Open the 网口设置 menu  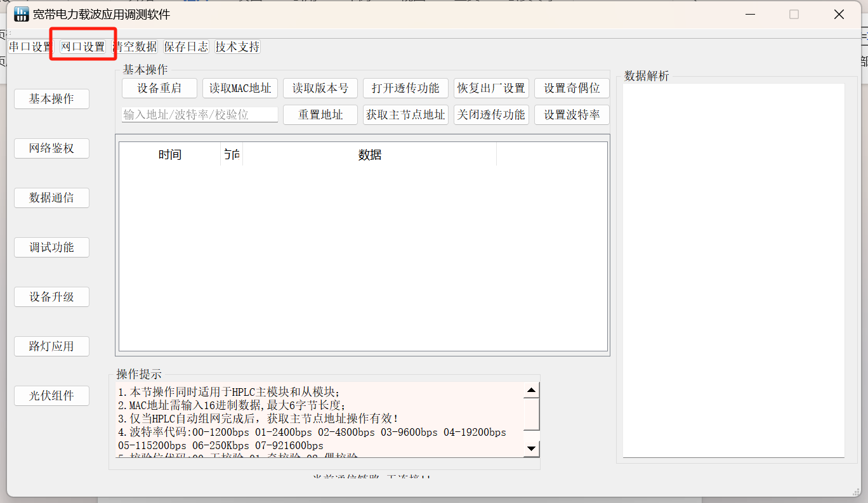point(82,46)
